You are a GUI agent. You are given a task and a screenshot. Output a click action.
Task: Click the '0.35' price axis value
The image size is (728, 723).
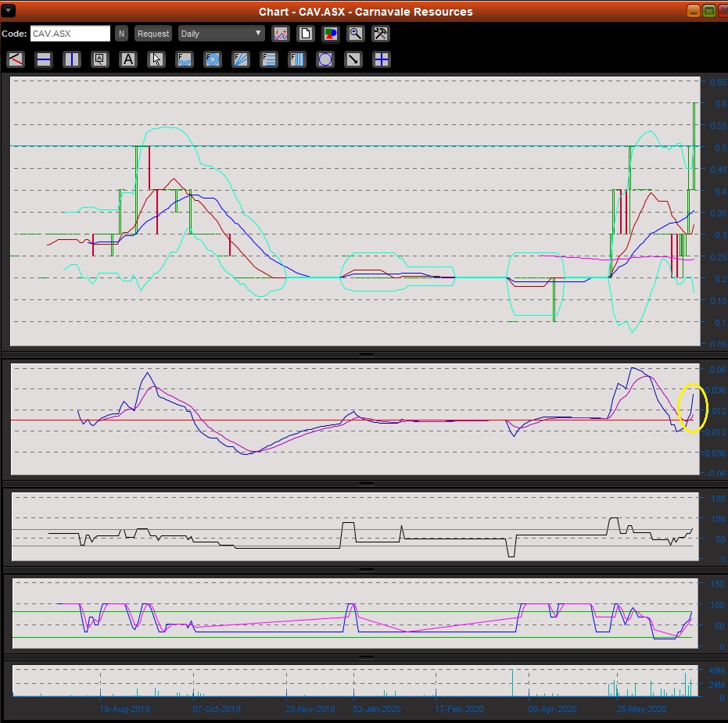(719, 213)
